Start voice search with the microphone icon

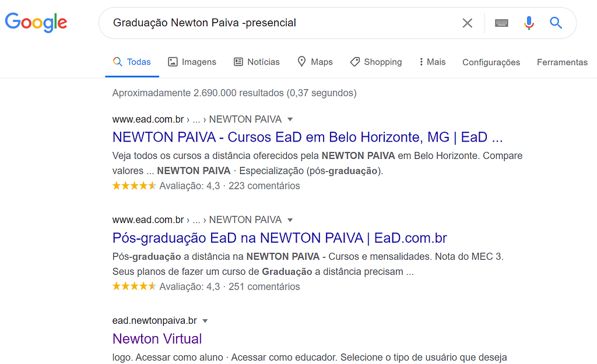[x=529, y=23]
